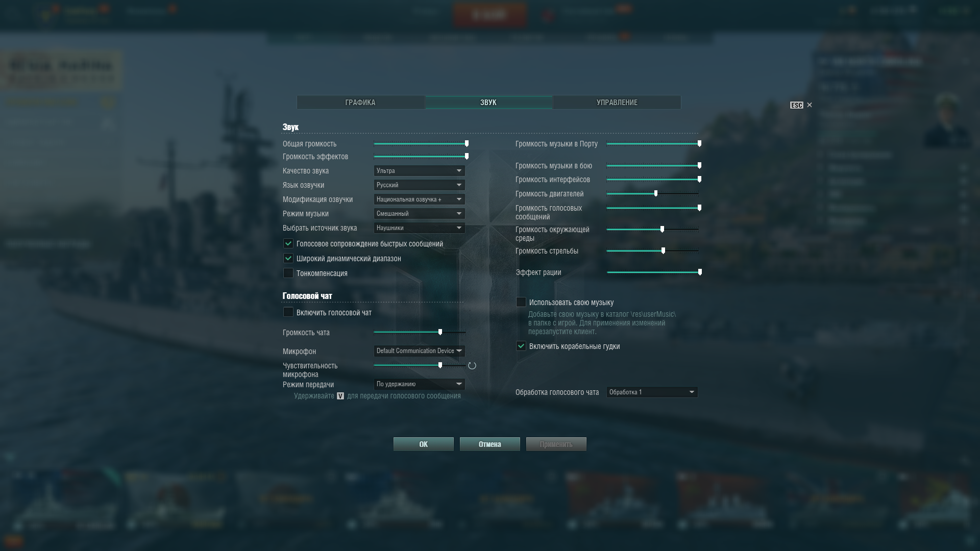Confirm settings with the ОК button
The height and width of the screenshot is (551, 980).
[424, 444]
